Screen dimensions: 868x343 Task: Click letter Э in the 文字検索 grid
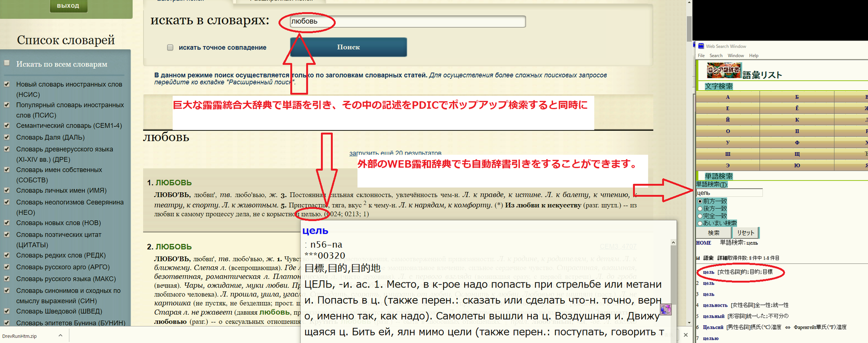point(728,166)
